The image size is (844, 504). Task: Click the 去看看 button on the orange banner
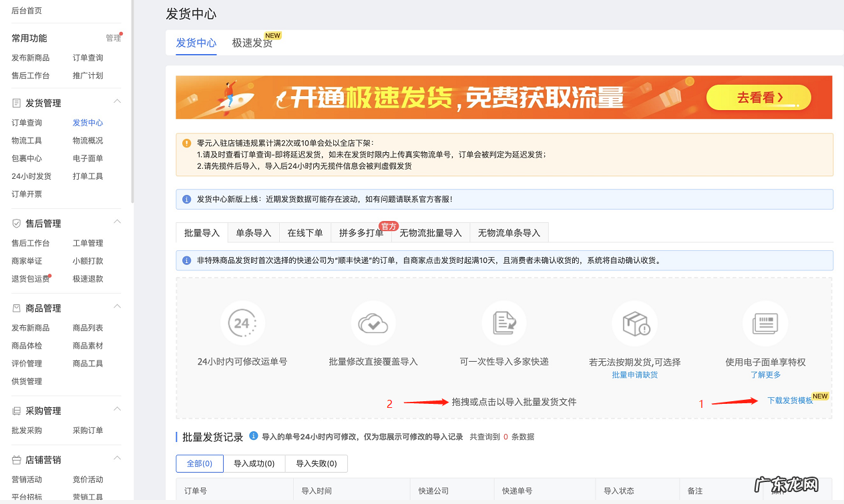point(758,97)
